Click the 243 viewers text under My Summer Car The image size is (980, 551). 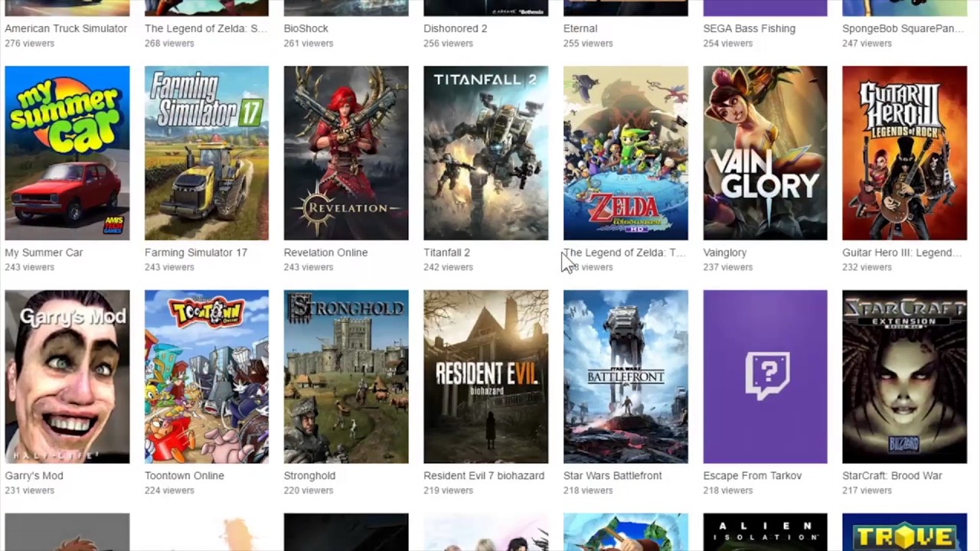pyautogui.click(x=30, y=267)
